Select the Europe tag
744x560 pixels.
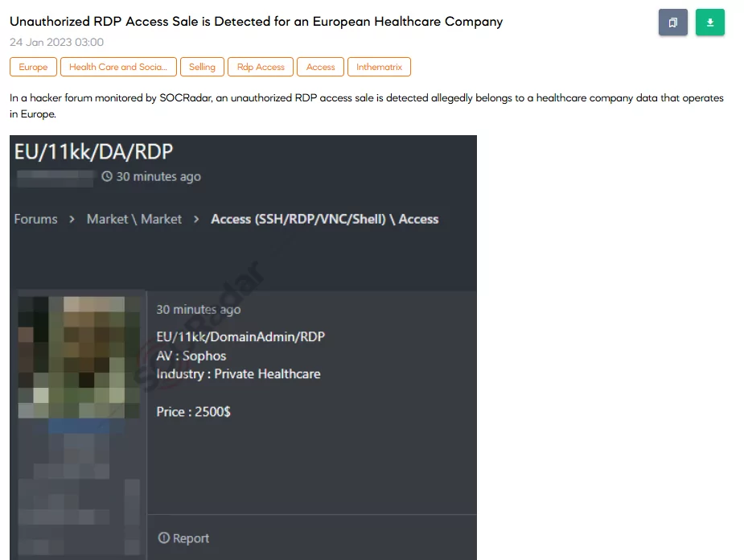[x=33, y=67]
